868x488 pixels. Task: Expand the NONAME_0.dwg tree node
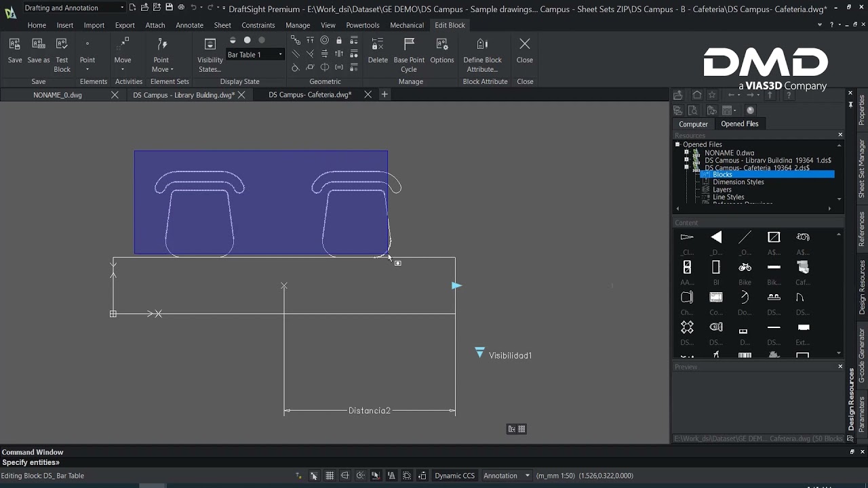tap(686, 152)
